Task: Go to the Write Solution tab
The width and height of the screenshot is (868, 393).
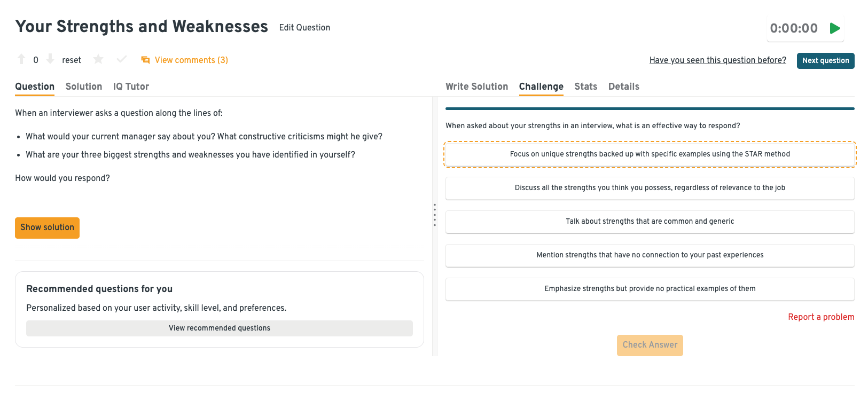Action: pos(476,87)
